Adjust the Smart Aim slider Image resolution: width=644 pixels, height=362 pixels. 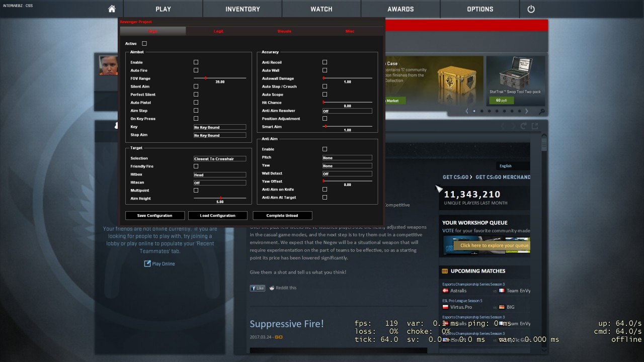(x=347, y=126)
